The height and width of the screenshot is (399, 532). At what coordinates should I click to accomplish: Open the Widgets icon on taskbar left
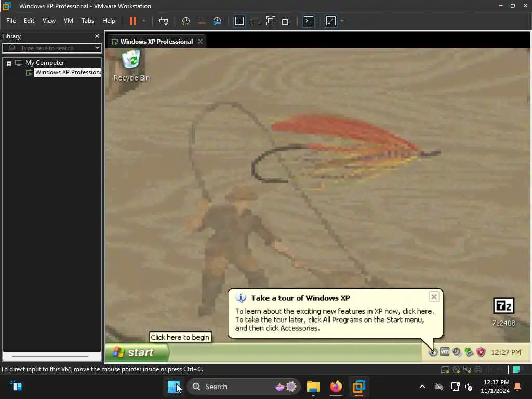(16, 386)
